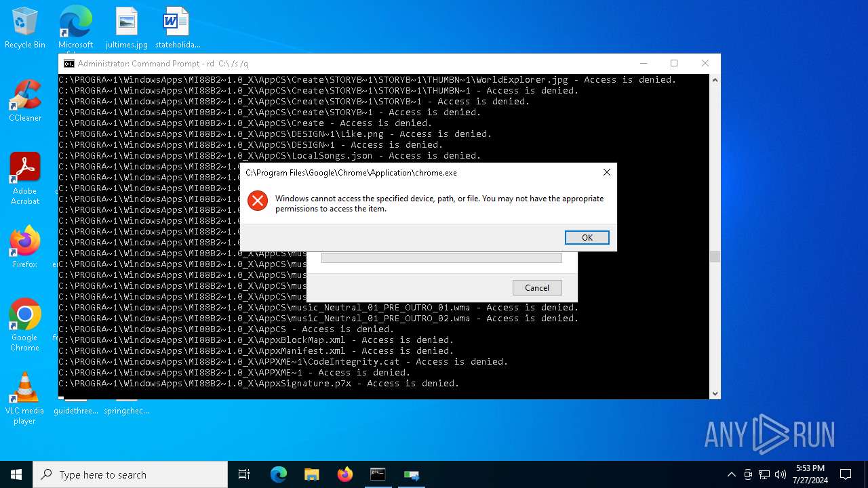Click Cancel in the progress dialog
This screenshot has width=868, height=488.
coord(537,287)
